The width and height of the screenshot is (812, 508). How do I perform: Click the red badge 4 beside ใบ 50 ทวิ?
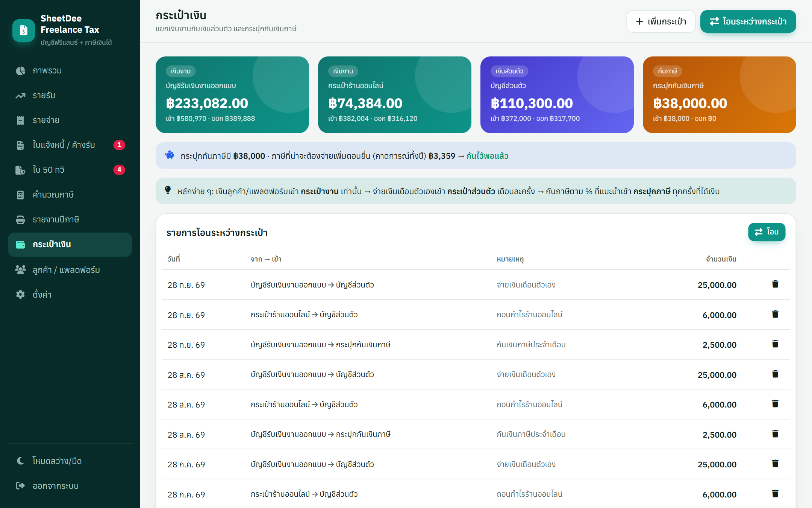click(x=119, y=170)
